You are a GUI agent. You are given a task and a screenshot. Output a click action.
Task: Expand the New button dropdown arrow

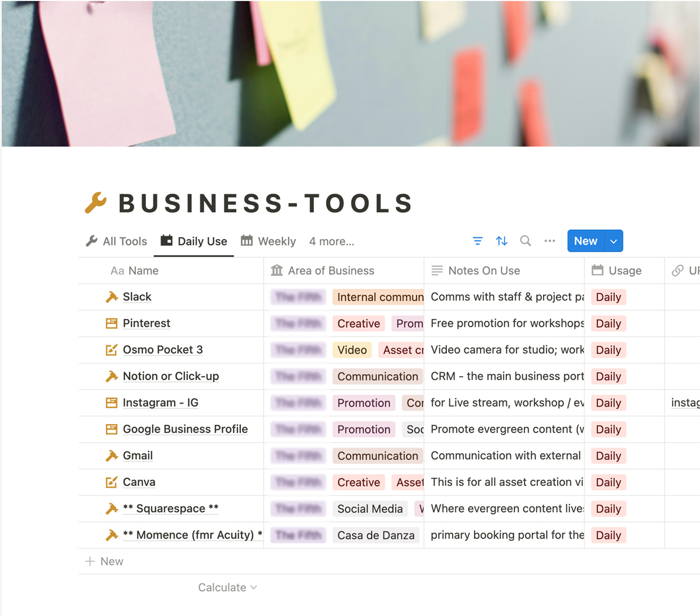(614, 242)
